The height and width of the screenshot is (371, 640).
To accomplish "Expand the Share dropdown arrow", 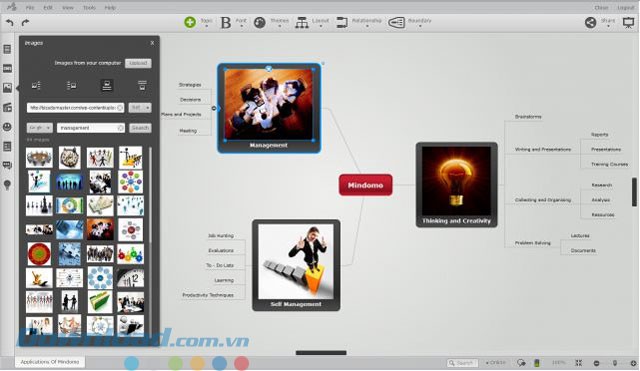I will pyautogui.click(x=608, y=27).
